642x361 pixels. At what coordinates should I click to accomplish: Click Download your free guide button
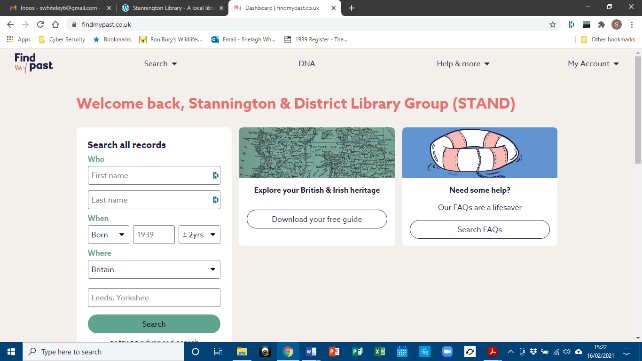coord(316,219)
